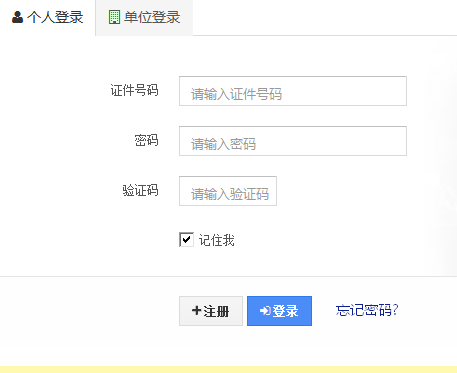Focus the 密码 input field
This screenshot has width=457, height=373.
(x=293, y=141)
